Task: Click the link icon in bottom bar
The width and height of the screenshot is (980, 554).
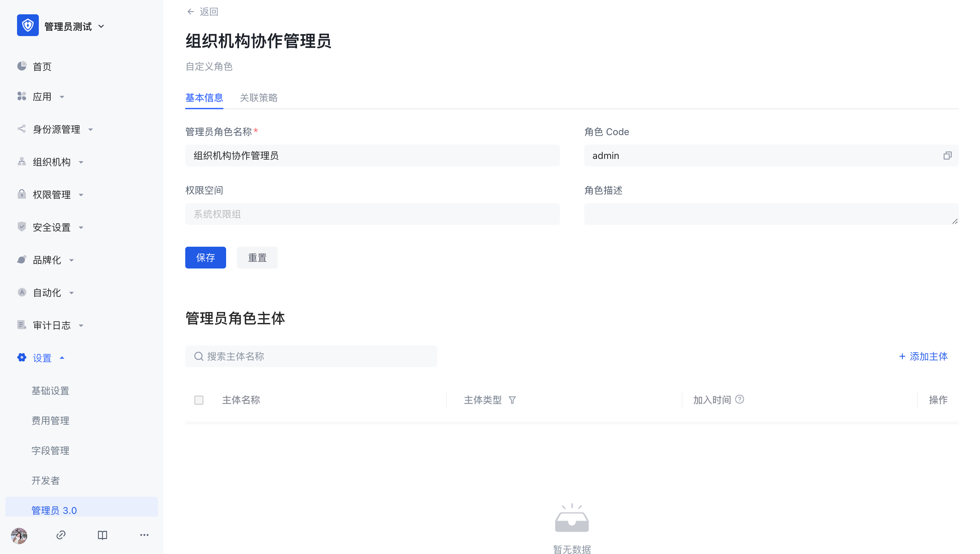Action: [x=61, y=535]
